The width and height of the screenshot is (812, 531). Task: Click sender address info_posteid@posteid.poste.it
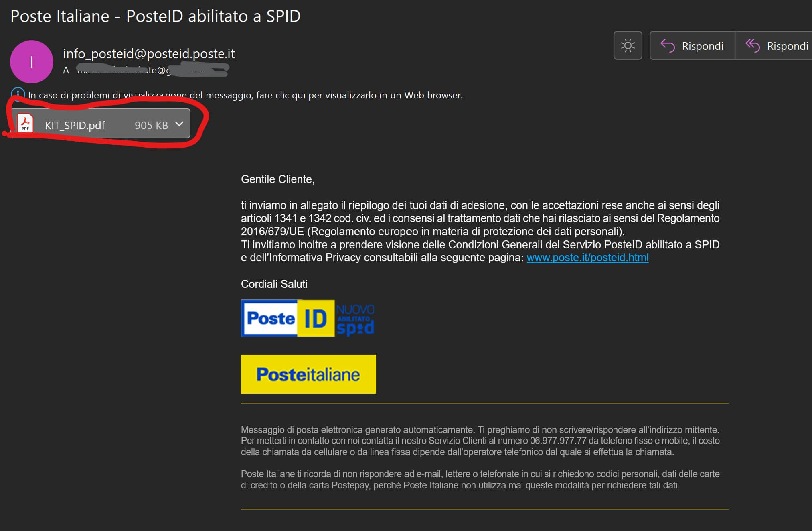coord(149,53)
